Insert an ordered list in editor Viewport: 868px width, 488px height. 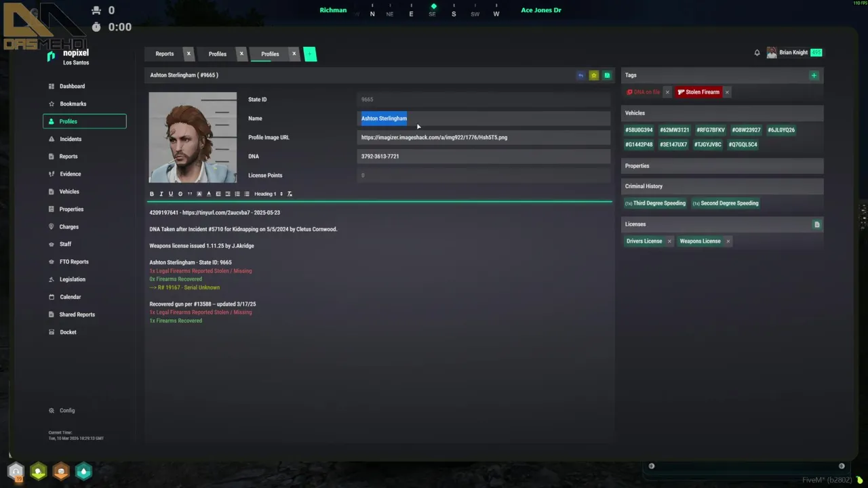click(237, 194)
